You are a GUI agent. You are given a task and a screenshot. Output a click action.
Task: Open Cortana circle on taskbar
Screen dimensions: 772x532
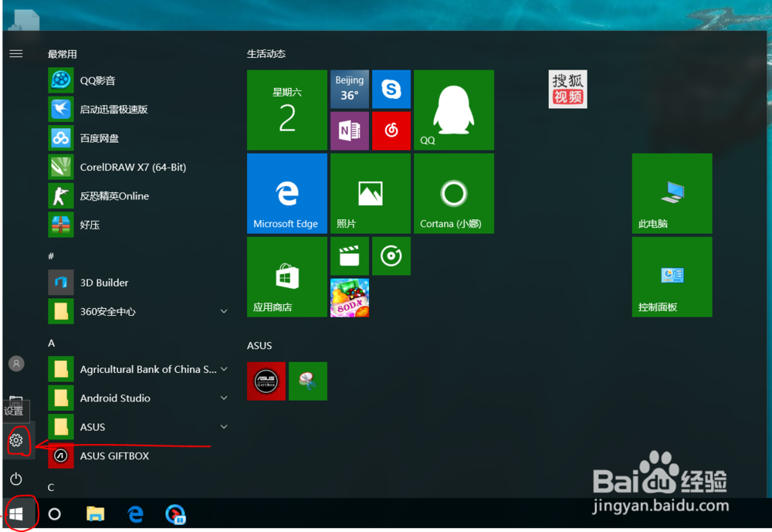pyautogui.click(x=55, y=514)
